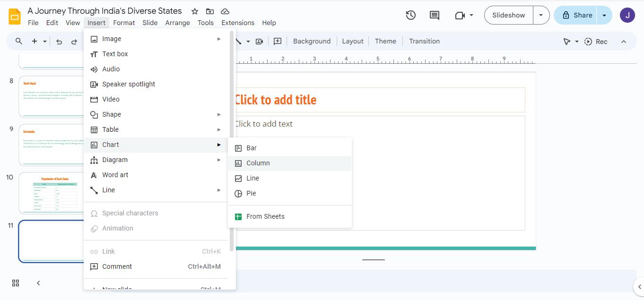Image resolution: width=644 pixels, height=300 pixels.
Task: Open grid view of slides
Action: (16, 283)
